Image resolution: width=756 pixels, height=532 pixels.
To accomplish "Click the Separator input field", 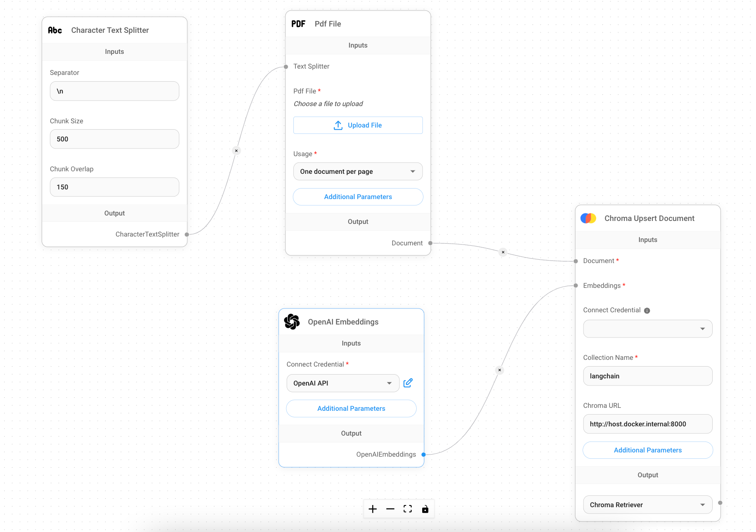I will pos(114,91).
